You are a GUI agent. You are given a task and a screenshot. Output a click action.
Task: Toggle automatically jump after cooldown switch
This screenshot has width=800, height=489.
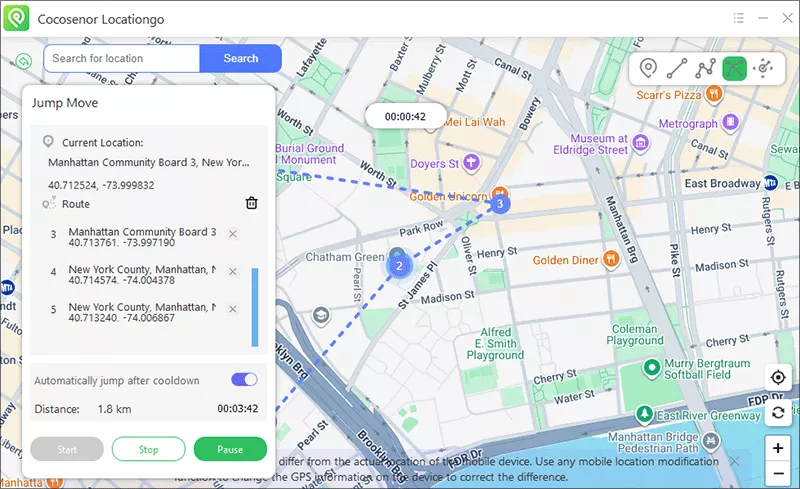(x=244, y=380)
